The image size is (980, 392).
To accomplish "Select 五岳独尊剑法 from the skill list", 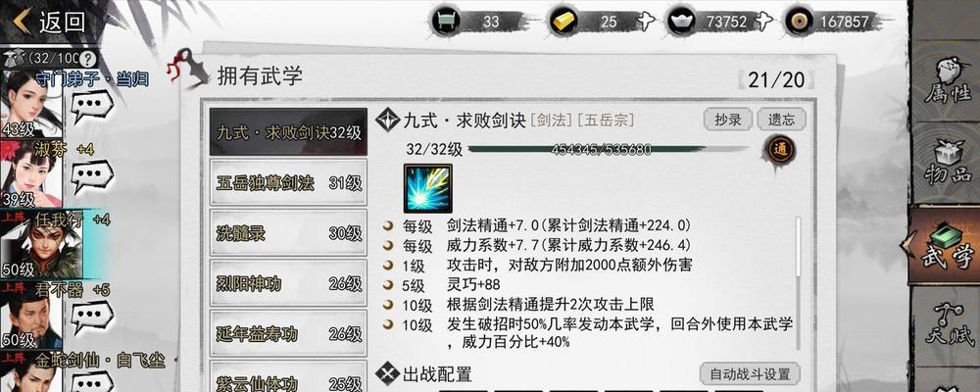I will click(x=288, y=182).
